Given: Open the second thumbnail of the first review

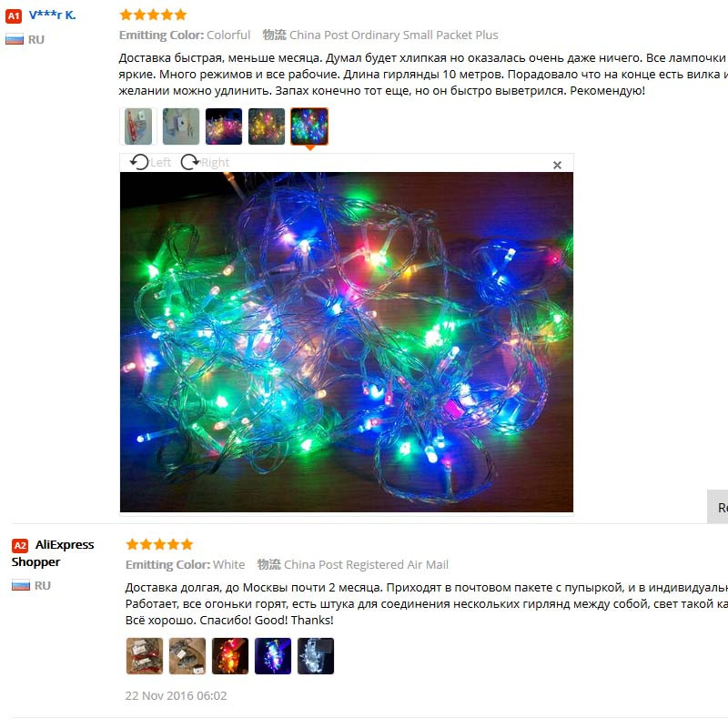Looking at the screenshot, I should click(181, 126).
